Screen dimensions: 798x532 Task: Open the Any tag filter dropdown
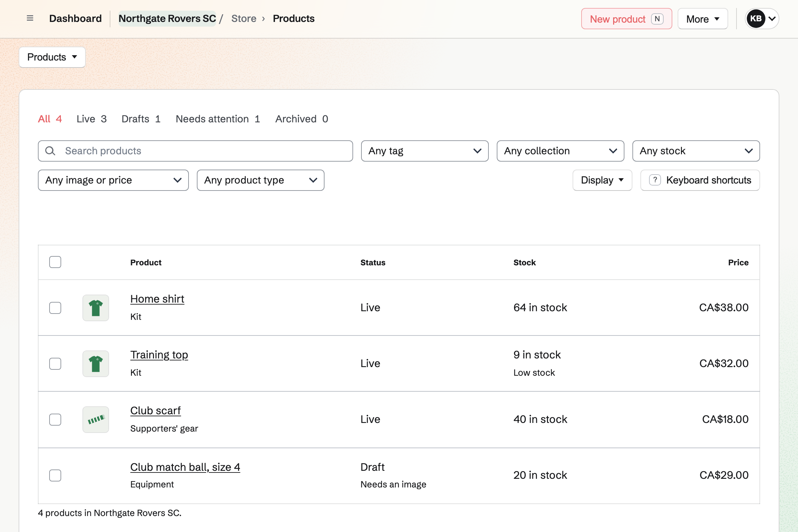pyautogui.click(x=425, y=151)
